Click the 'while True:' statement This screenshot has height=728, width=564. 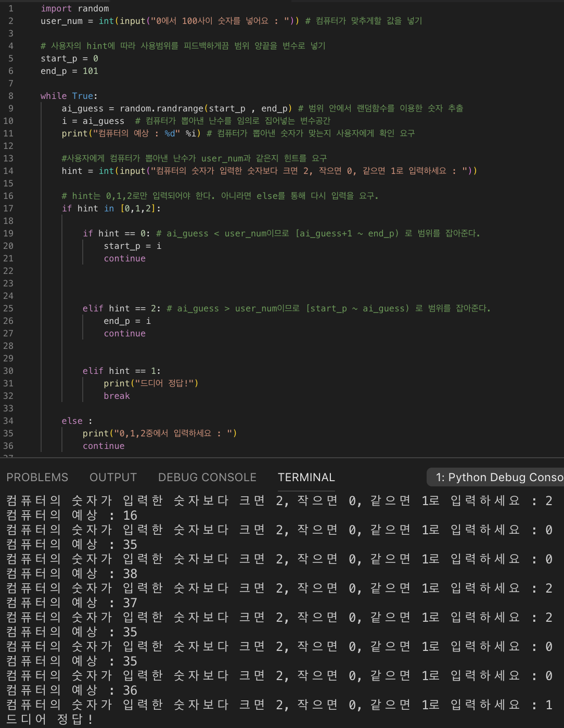(x=69, y=96)
